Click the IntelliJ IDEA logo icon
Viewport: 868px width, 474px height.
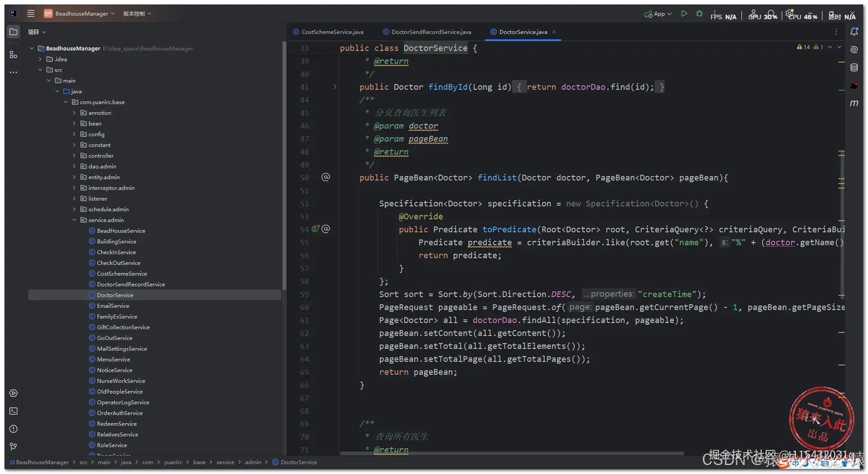click(x=13, y=13)
